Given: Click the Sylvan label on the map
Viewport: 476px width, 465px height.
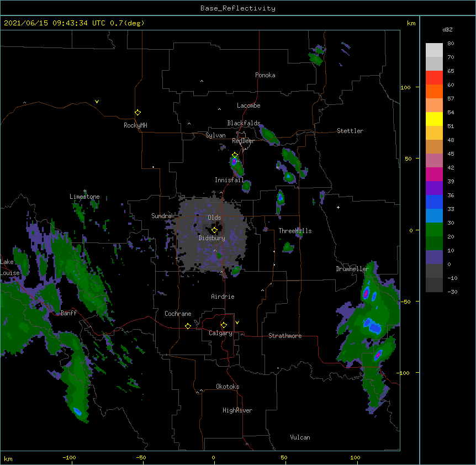Looking at the screenshot, I should coord(215,135).
